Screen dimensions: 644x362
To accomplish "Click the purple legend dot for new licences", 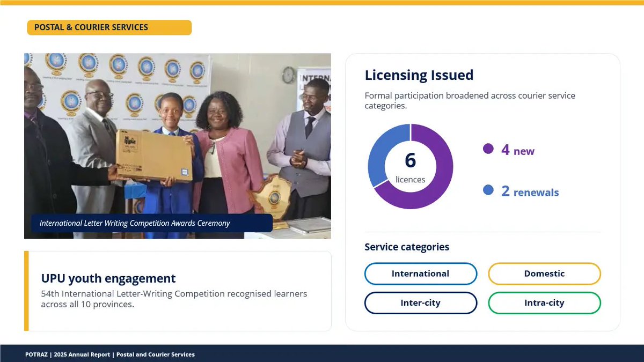I will pos(488,149).
